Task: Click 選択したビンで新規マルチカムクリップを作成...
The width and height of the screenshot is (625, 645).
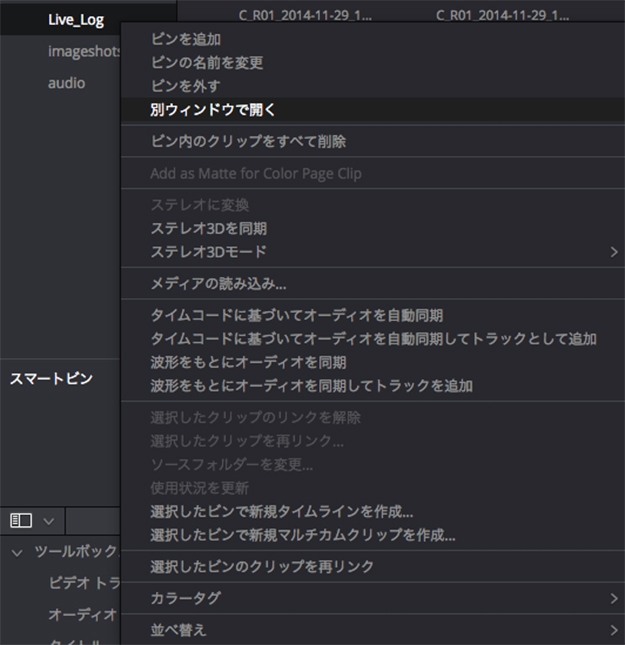Action: 303,535
